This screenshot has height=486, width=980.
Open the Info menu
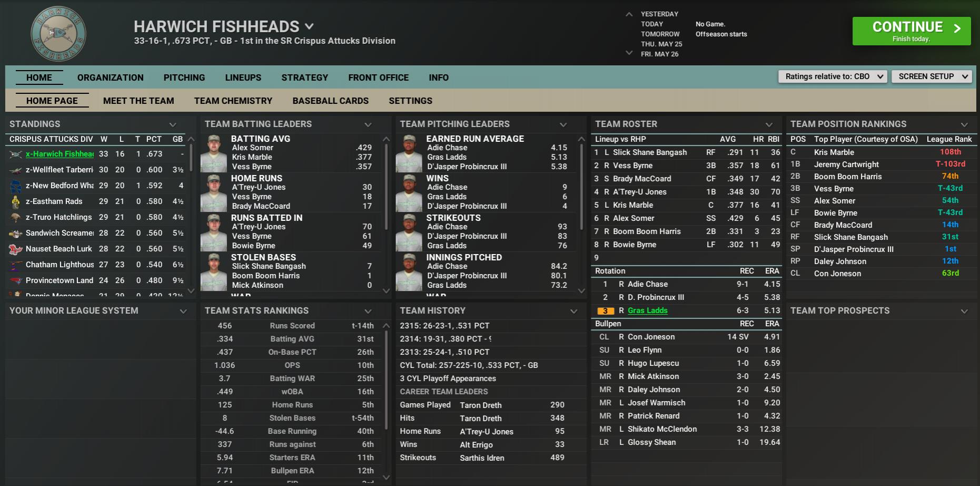(x=439, y=77)
